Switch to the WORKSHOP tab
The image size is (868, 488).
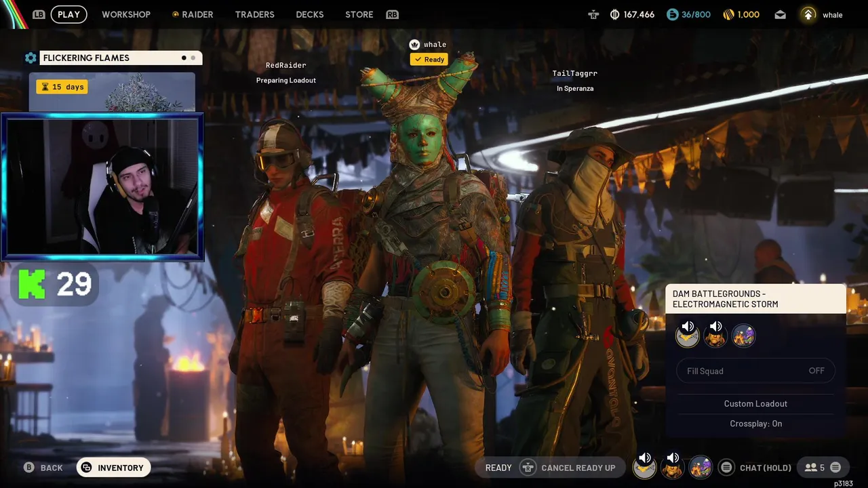126,14
